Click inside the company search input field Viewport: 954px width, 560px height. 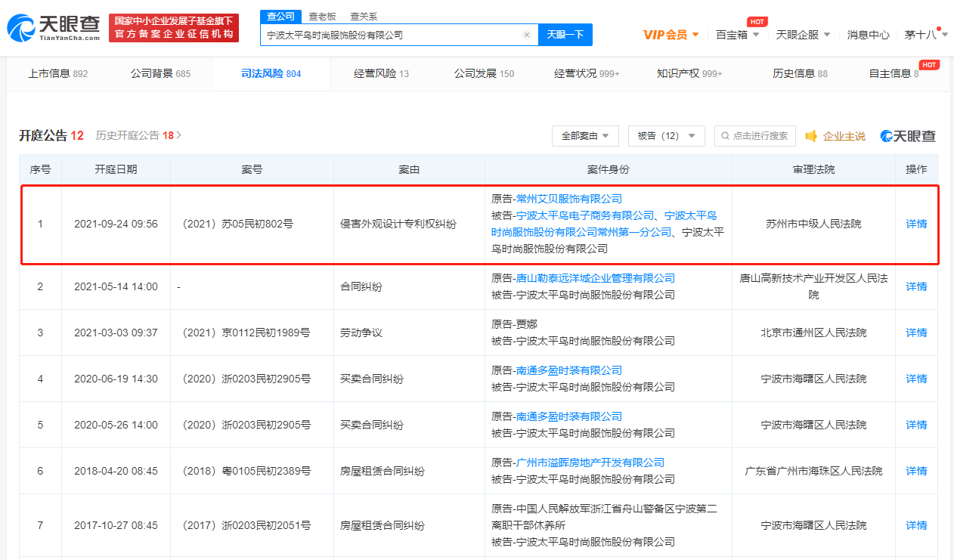393,35
